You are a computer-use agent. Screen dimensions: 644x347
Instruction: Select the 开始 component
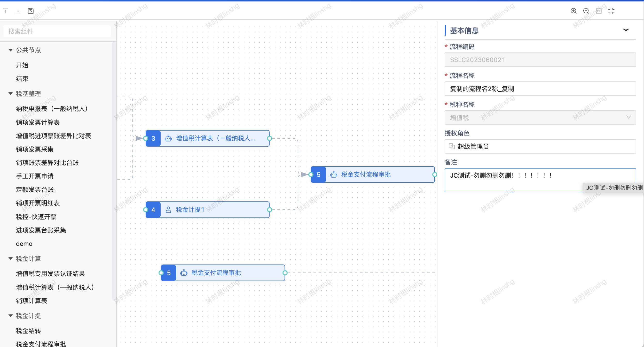click(x=22, y=65)
